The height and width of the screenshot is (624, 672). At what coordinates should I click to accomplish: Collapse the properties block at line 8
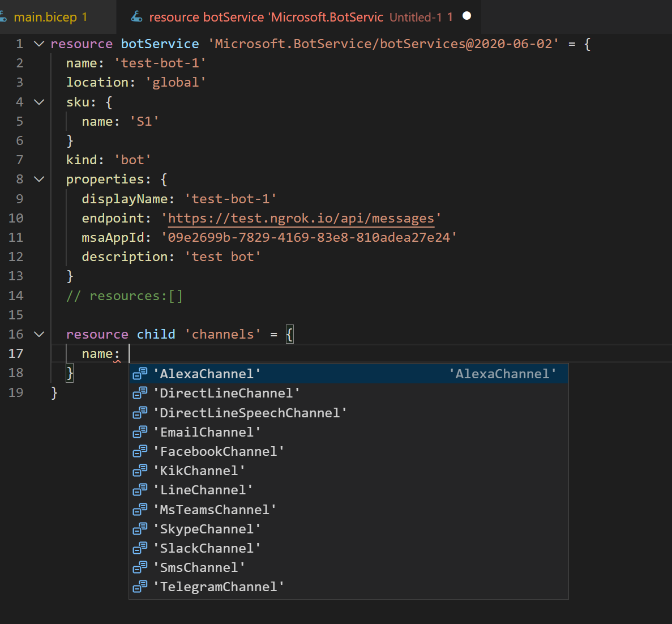click(x=39, y=179)
